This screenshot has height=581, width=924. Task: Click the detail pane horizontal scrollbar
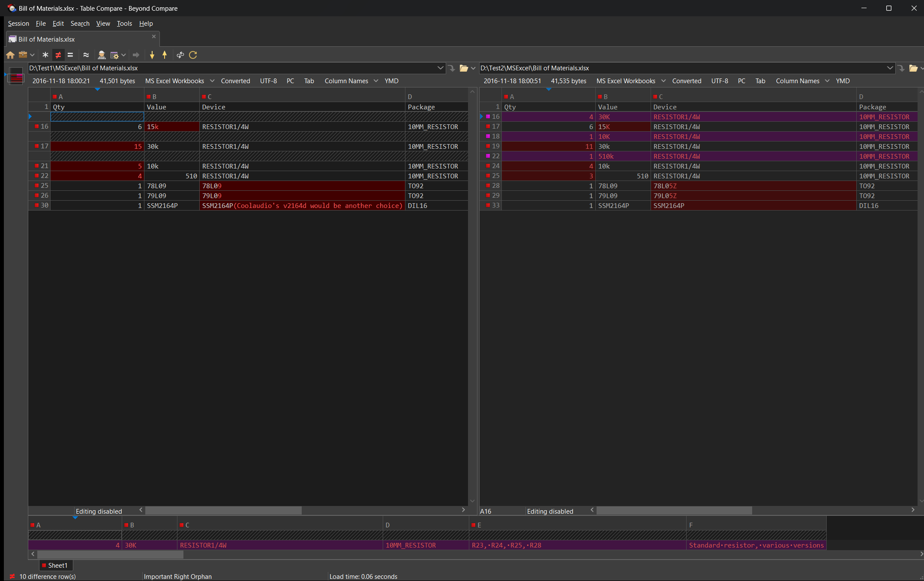point(110,554)
